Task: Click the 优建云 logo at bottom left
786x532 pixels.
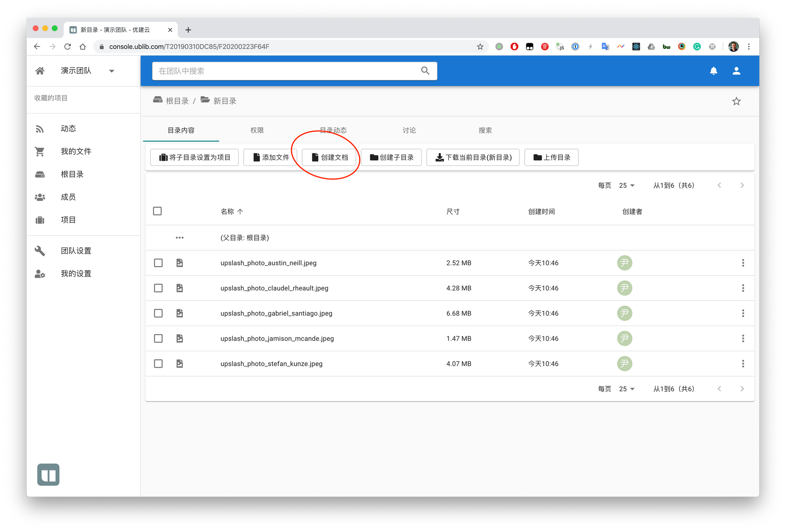Action: pyautogui.click(x=48, y=475)
